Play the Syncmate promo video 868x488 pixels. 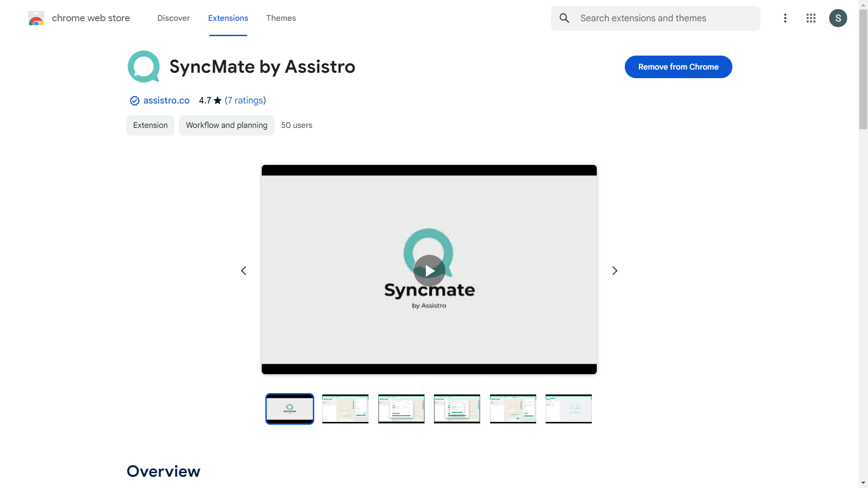tap(429, 271)
